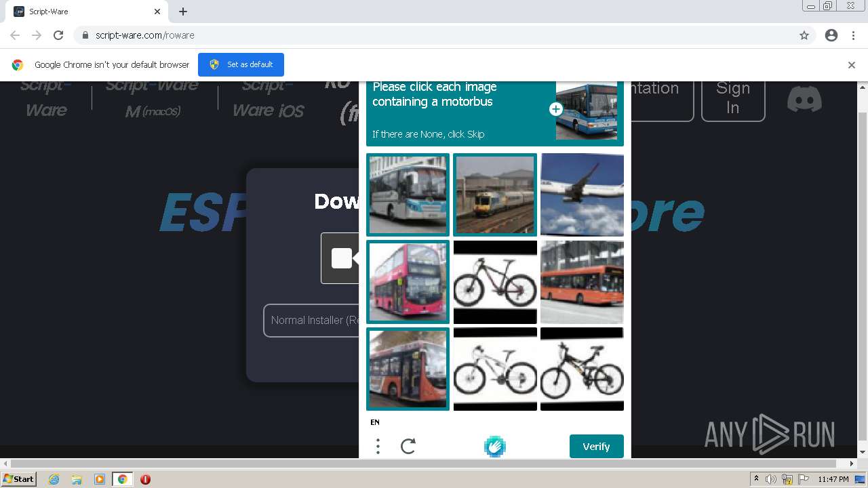Click the Sign In button
The height and width of the screenshot is (488, 868).
pyautogui.click(x=733, y=98)
